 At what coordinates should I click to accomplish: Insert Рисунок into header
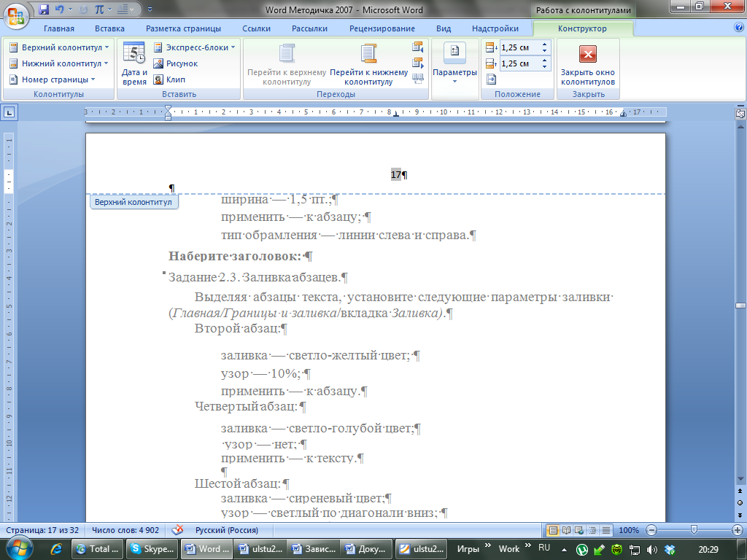tap(176, 63)
